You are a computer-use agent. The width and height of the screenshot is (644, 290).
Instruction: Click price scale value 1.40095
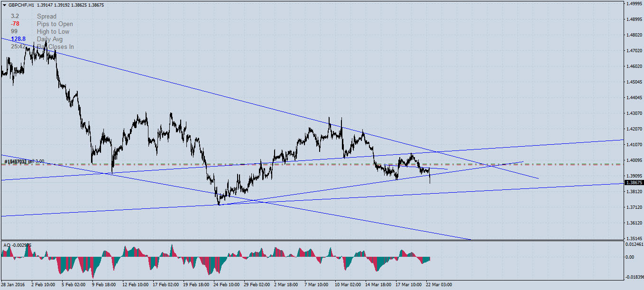pos(634,160)
